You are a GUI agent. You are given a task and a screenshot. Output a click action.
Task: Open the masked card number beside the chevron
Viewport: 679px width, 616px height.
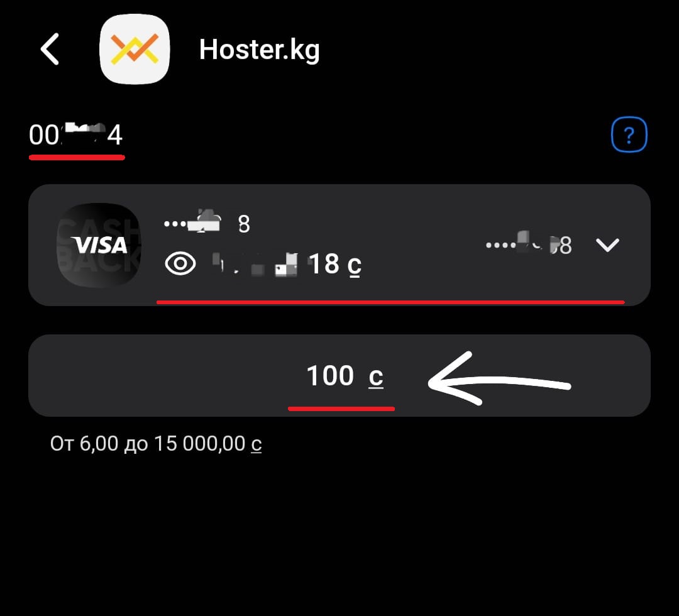pyautogui.click(x=529, y=245)
